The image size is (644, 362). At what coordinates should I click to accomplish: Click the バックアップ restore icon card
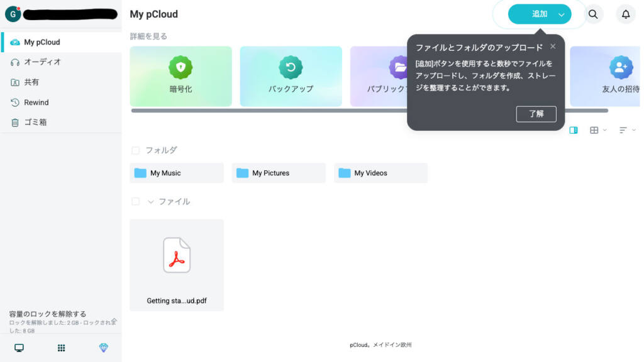[x=291, y=76]
